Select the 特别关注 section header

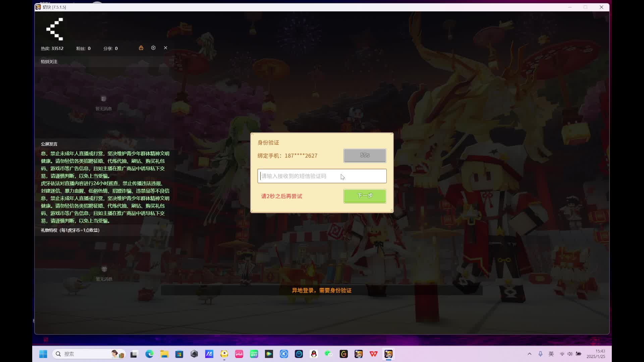(x=49, y=62)
